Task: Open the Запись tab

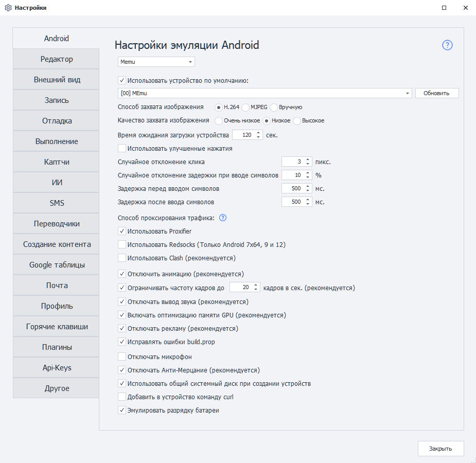Action: click(56, 100)
